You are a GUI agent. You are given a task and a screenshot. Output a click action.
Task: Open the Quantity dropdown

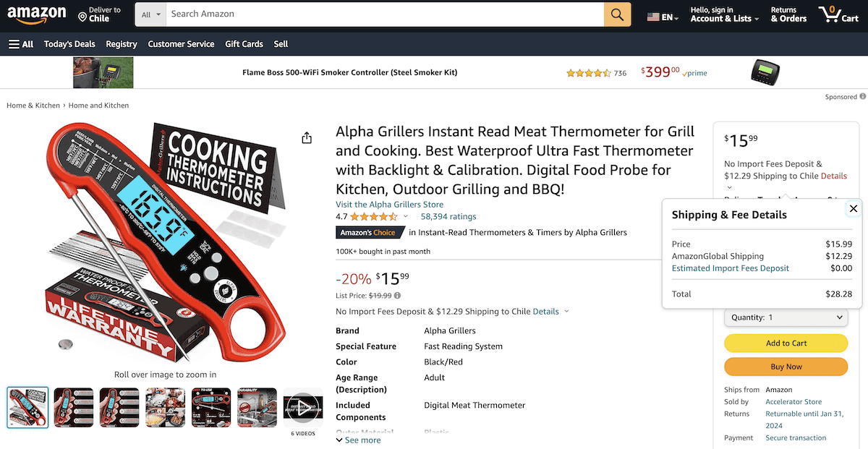[786, 317]
